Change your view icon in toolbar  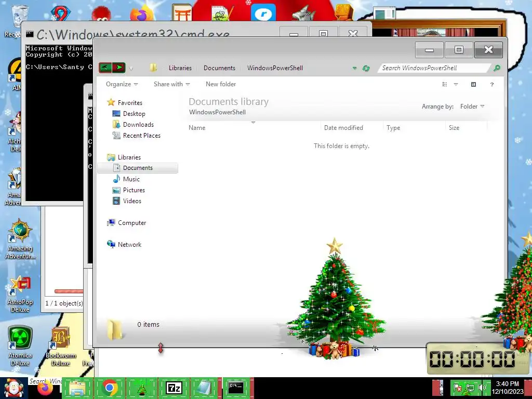tap(445, 85)
